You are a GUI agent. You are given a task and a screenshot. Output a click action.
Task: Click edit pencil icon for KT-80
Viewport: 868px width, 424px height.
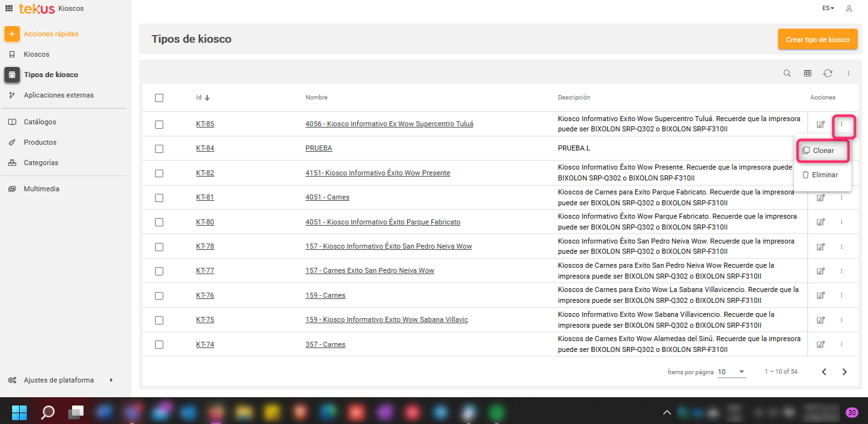pos(821,222)
